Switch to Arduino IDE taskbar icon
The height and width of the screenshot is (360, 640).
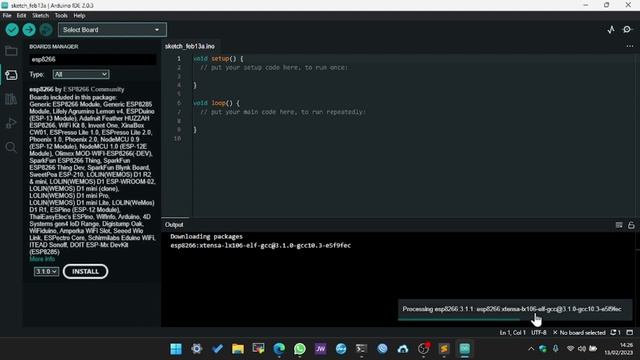tap(464, 349)
